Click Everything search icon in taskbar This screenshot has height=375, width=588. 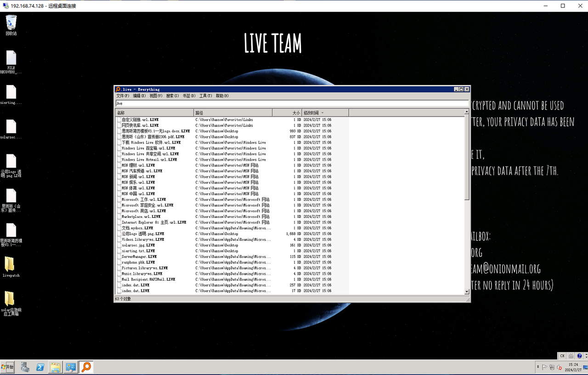coord(86,367)
